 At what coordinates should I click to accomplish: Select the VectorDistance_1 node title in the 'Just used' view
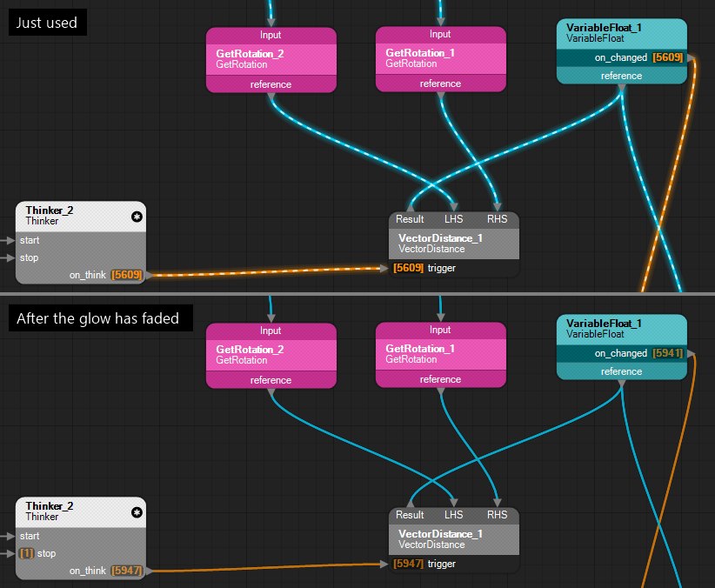440,237
